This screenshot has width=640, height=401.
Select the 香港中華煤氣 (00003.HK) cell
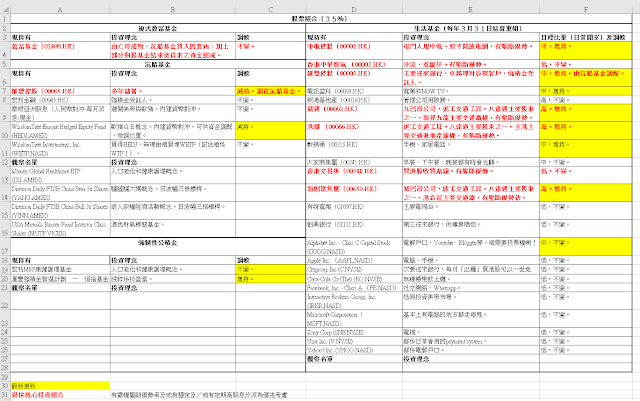[x=354, y=64]
